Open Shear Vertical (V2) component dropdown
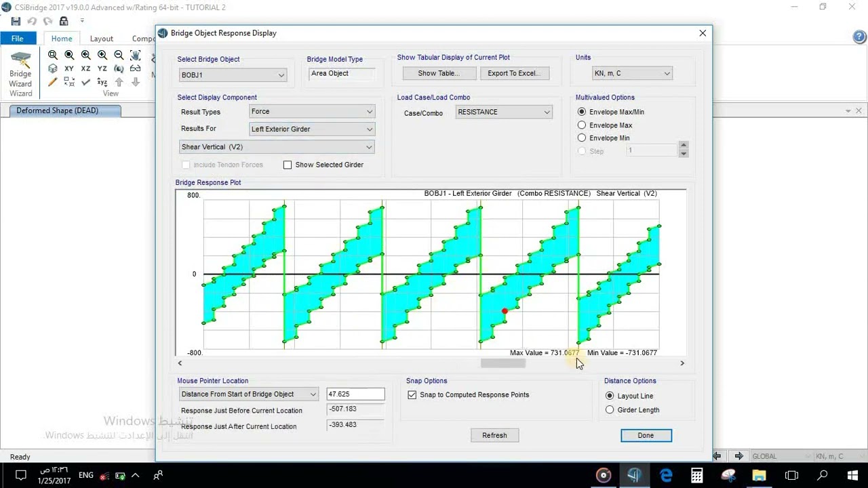 pos(277,147)
